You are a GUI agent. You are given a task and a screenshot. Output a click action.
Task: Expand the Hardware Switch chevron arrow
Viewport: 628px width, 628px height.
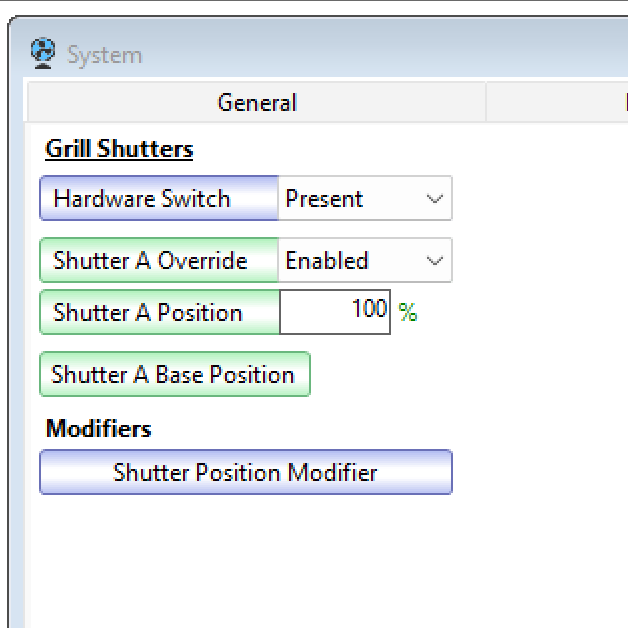pos(435,198)
